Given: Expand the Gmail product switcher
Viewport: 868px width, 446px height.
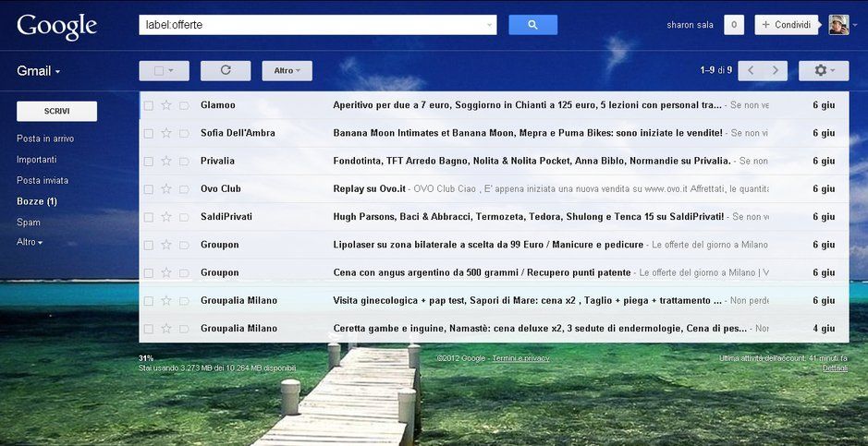Looking at the screenshot, I should tap(38, 71).
